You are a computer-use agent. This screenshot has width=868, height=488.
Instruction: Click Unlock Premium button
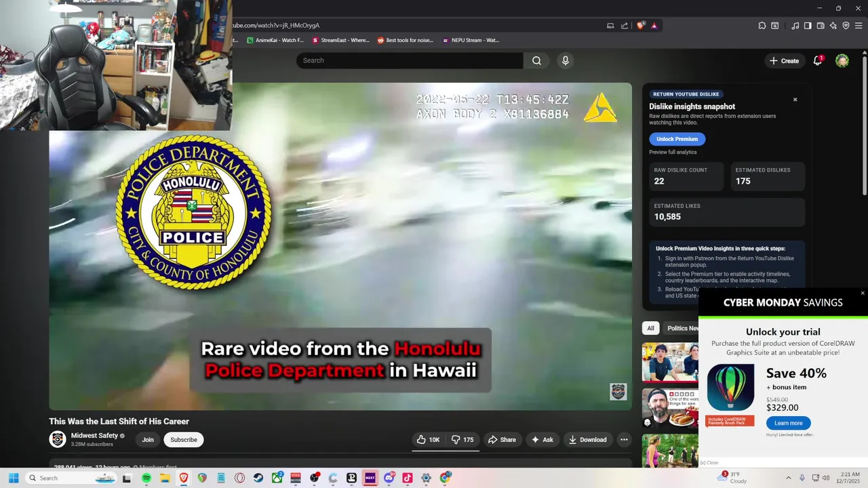tap(677, 139)
